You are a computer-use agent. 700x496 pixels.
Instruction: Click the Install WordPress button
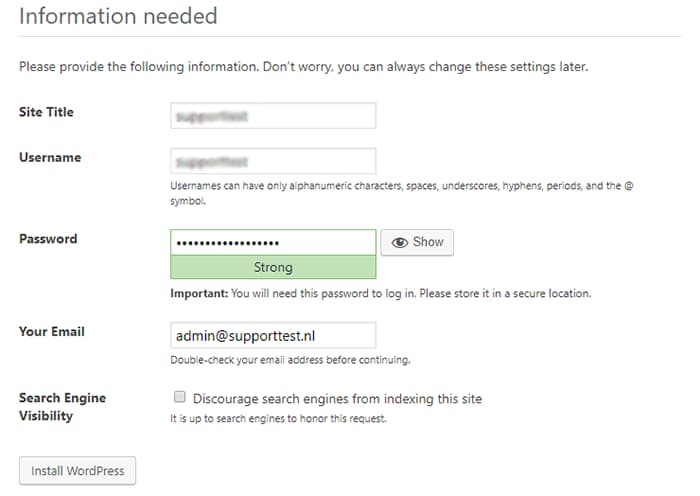coord(77,471)
